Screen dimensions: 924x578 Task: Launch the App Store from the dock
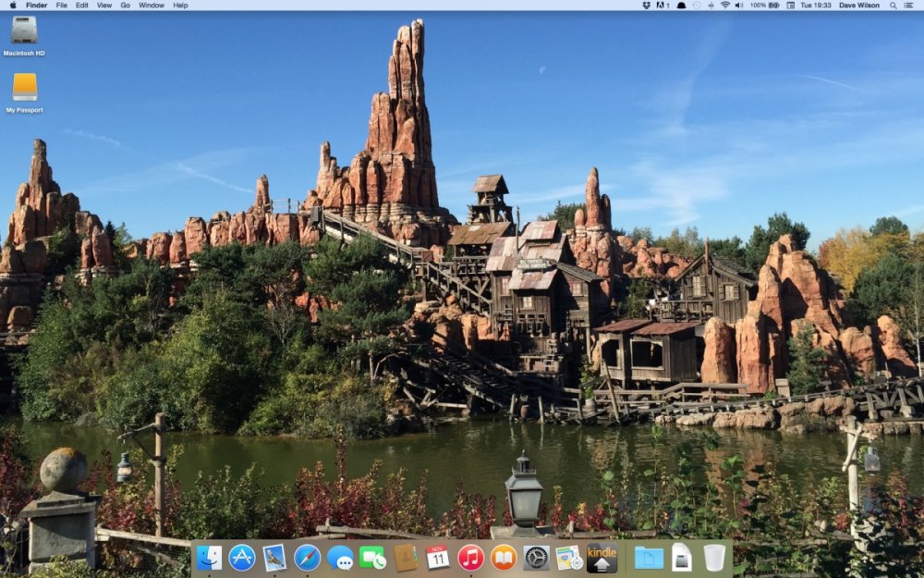point(242,558)
